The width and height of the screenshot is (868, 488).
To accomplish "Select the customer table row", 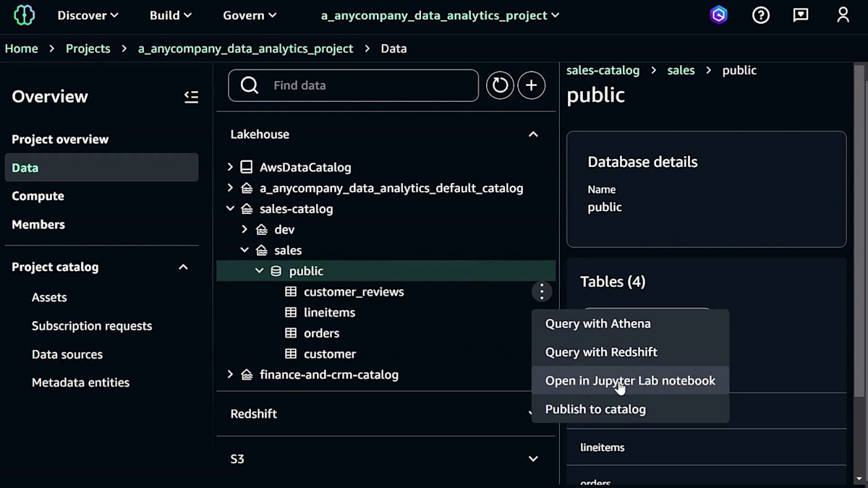I will [x=386, y=354].
